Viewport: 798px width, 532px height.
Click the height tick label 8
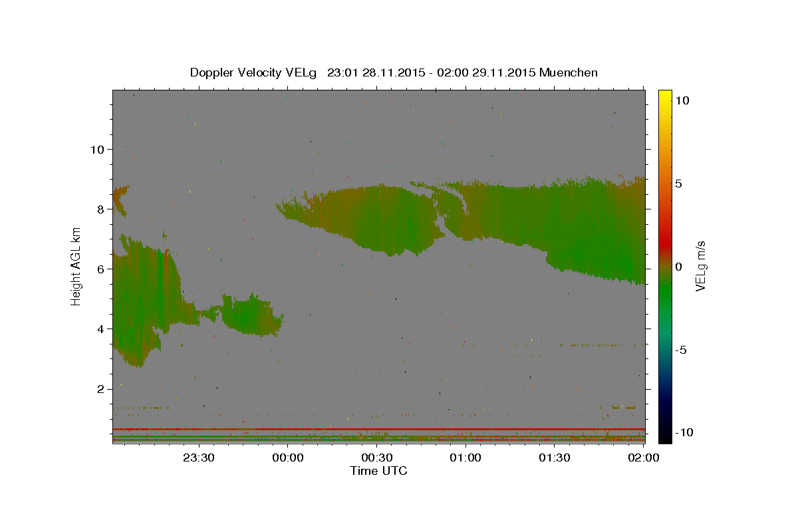coord(101,209)
